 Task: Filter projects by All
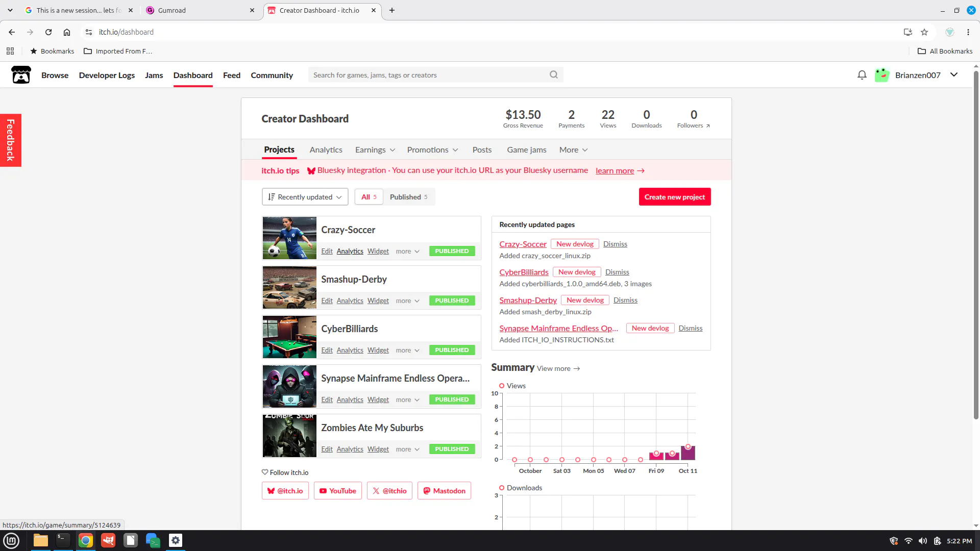click(369, 197)
